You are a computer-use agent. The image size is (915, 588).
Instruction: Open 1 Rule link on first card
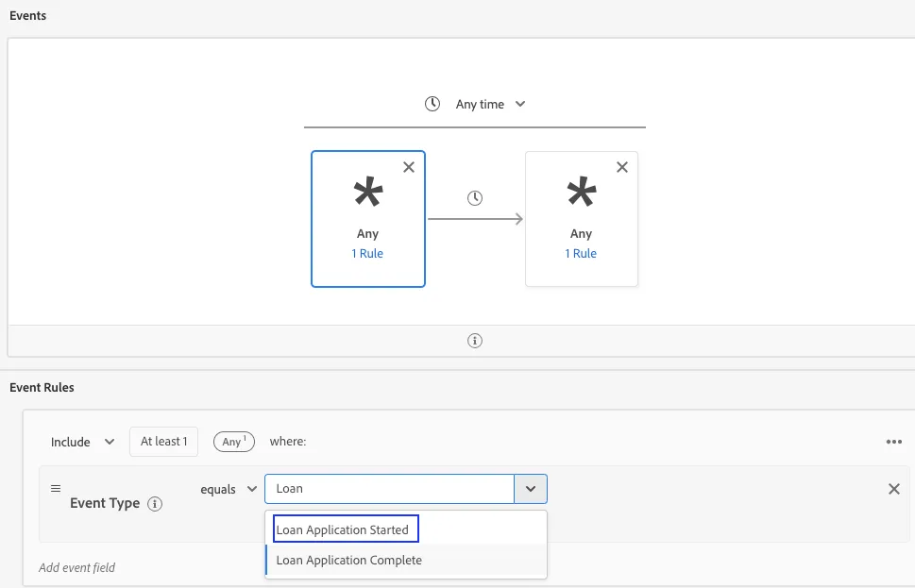[x=367, y=253]
